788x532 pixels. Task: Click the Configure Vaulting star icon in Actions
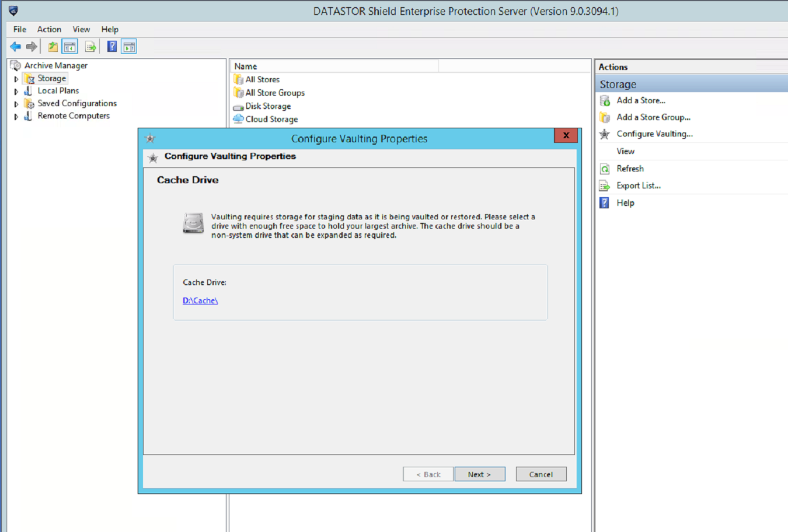605,134
